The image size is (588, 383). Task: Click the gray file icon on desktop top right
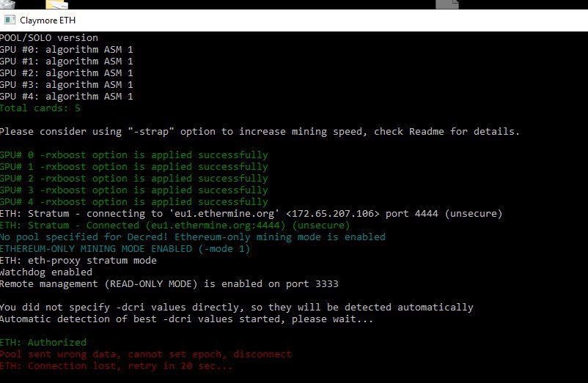(x=447, y=4)
